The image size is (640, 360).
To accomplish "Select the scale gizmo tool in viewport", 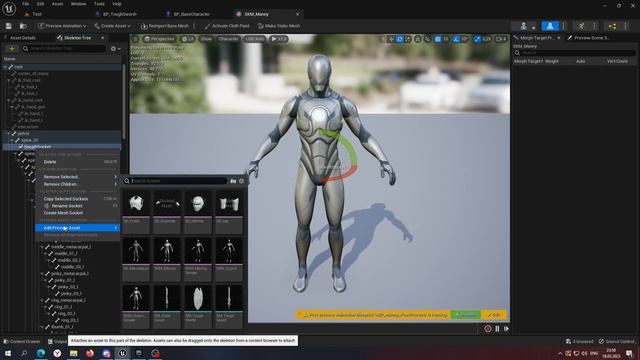I will click(408, 39).
